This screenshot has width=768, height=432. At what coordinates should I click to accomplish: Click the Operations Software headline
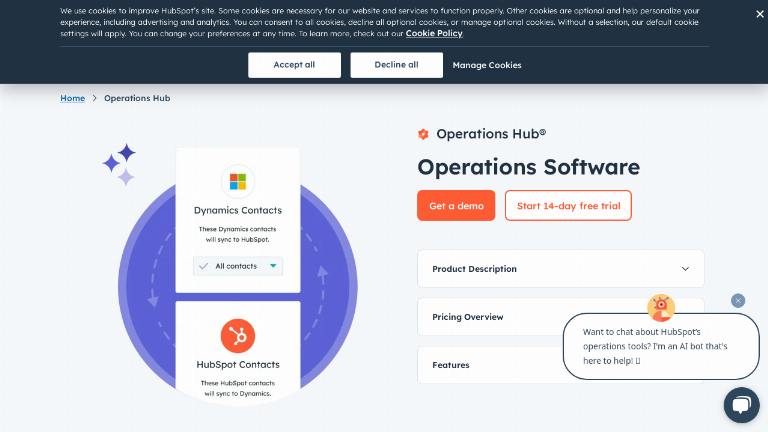tap(528, 167)
